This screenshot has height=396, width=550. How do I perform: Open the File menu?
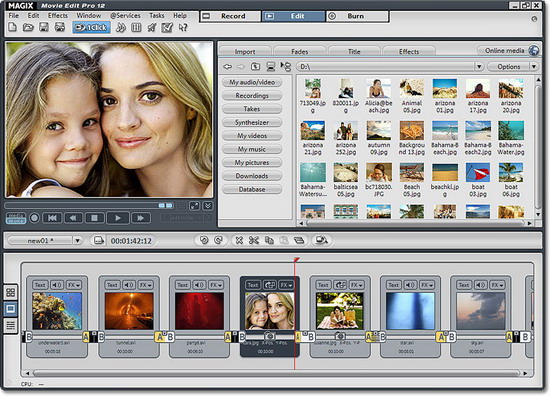click(14, 15)
